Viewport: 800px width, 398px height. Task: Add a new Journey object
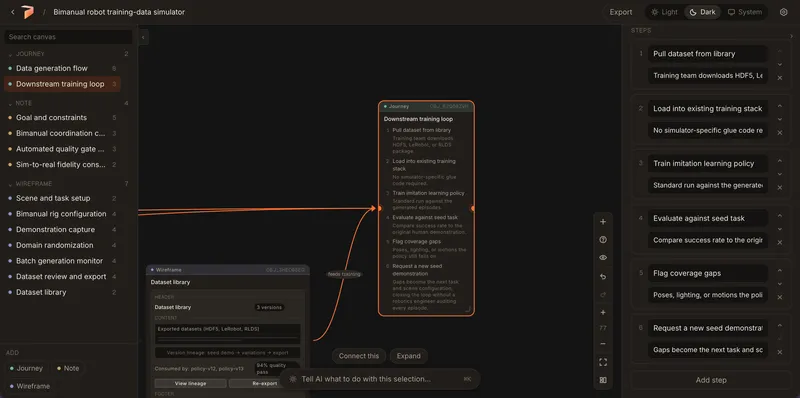pos(26,368)
